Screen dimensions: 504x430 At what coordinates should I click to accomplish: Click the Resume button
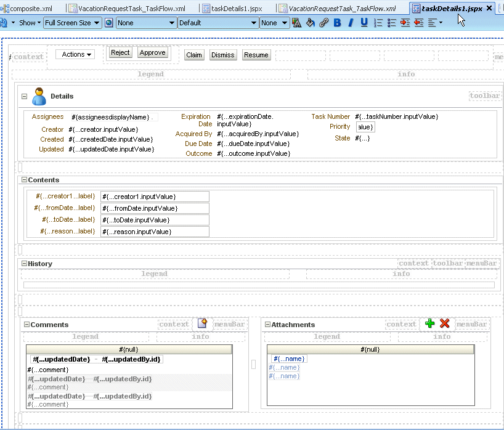[256, 55]
